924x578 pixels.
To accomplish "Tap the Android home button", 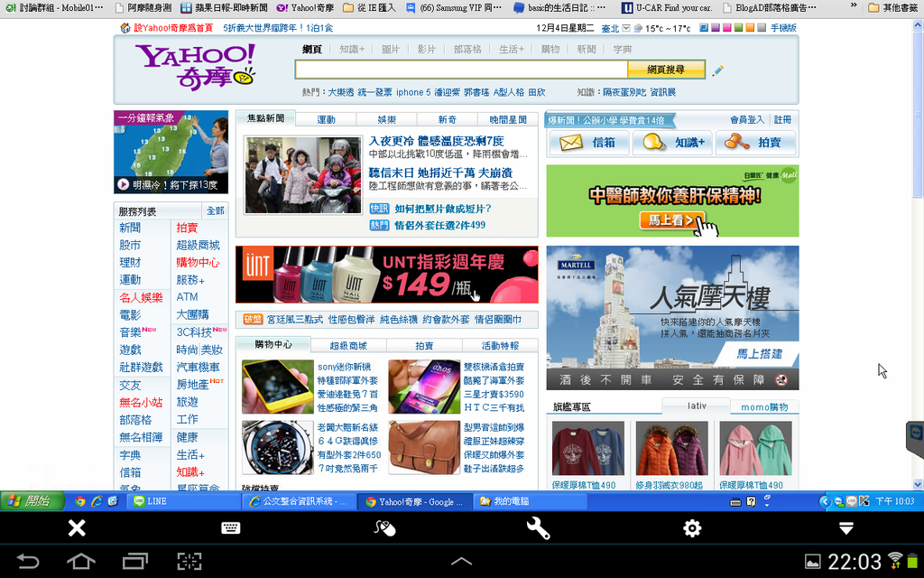I will 81,561.
